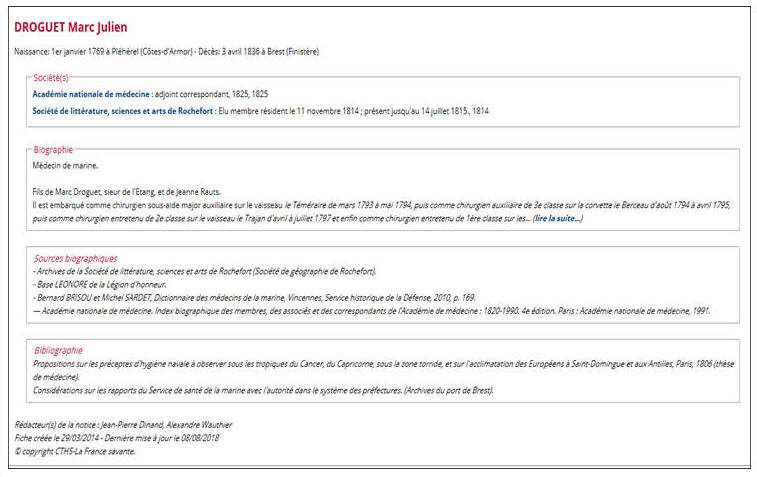
Task: Click the Bibliographie section heading
Action: pyautogui.click(x=58, y=351)
